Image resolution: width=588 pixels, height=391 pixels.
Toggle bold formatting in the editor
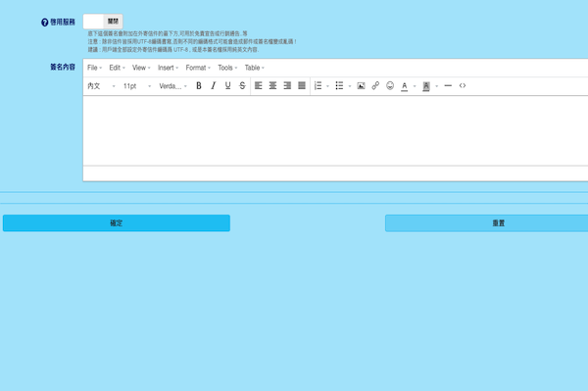(199, 86)
